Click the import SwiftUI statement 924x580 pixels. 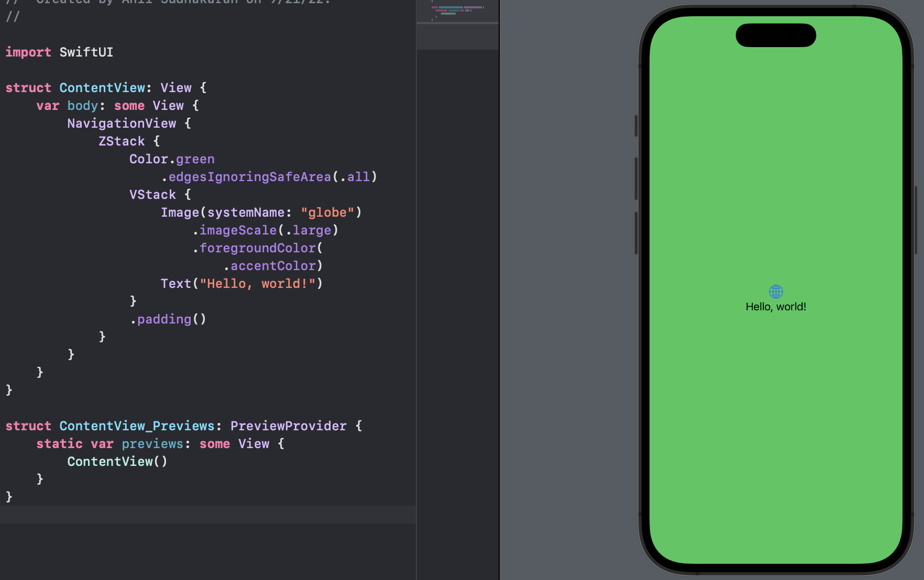(59, 52)
